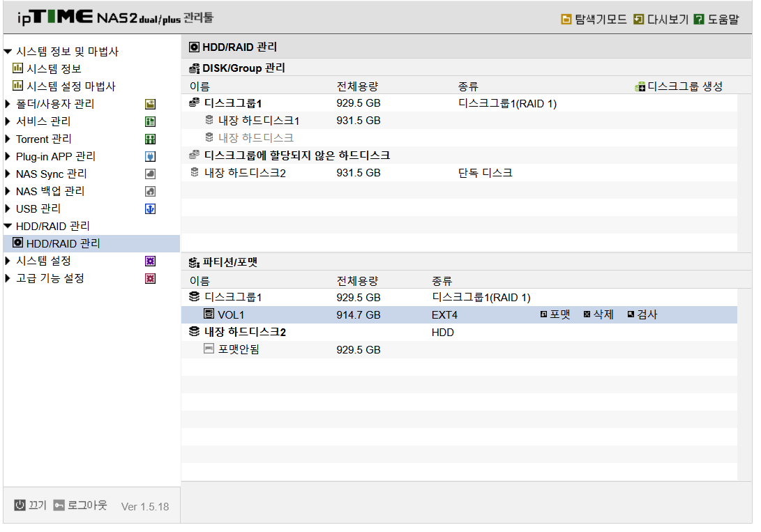Click the 시스템 설정 마법사 chart icon

pos(17,86)
